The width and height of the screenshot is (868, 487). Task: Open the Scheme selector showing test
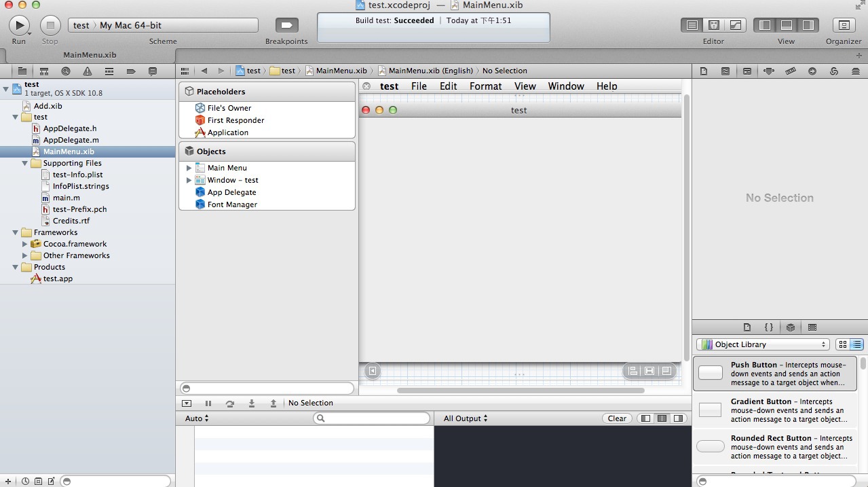163,25
